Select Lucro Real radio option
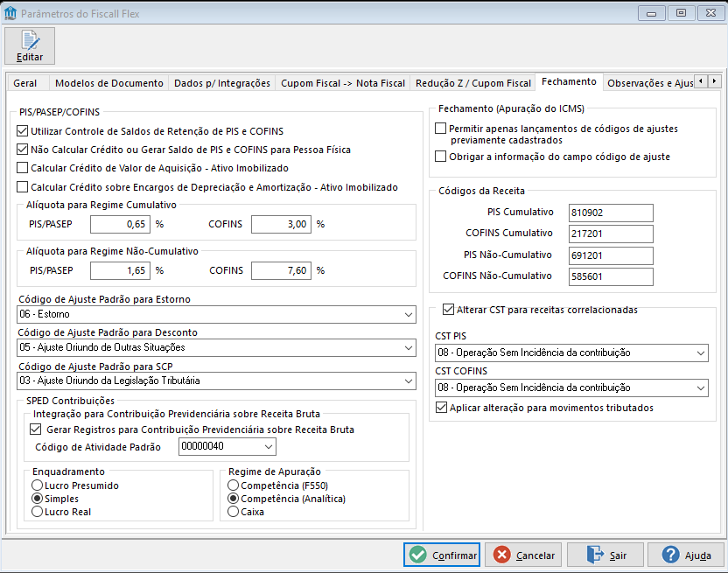 click(37, 511)
